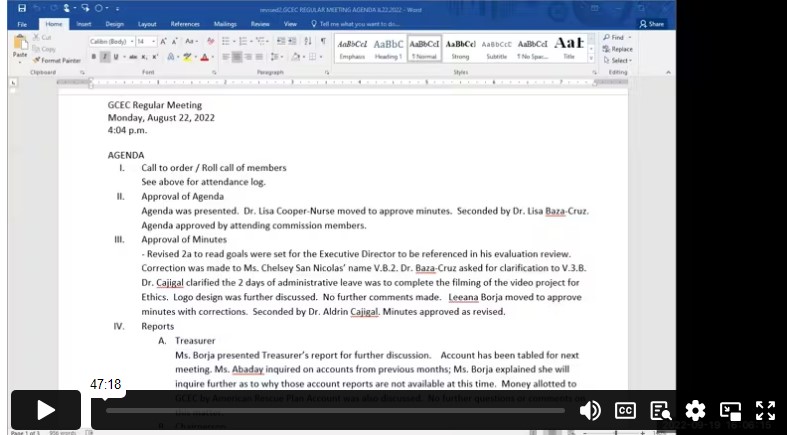Image resolution: width=787 pixels, height=435 pixels.
Task: Open Line and Paragraph Spacing
Action: click(x=277, y=57)
